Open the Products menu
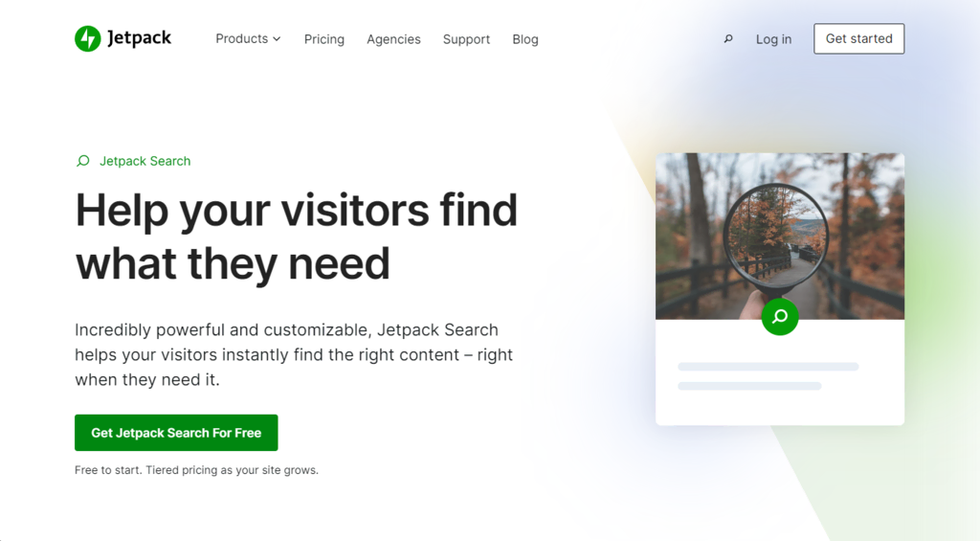 tap(248, 38)
